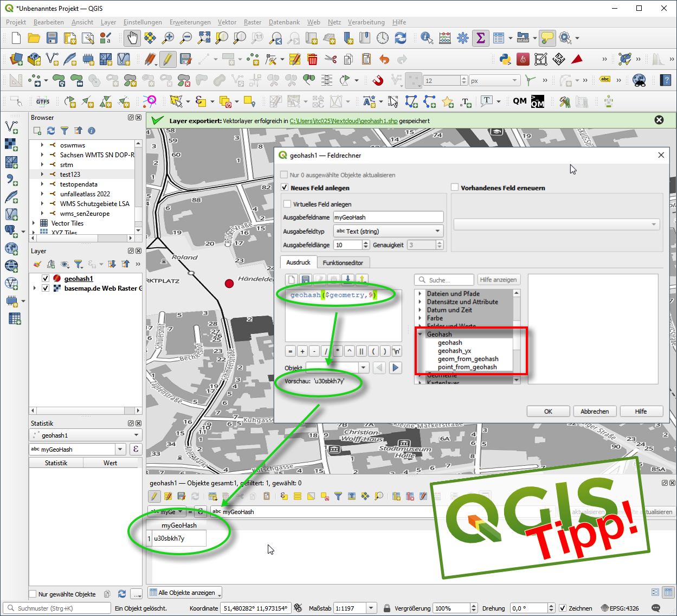677x616 pixels.
Task: Click the Ausgabefeldname input field
Action: (x=388, y=217)
